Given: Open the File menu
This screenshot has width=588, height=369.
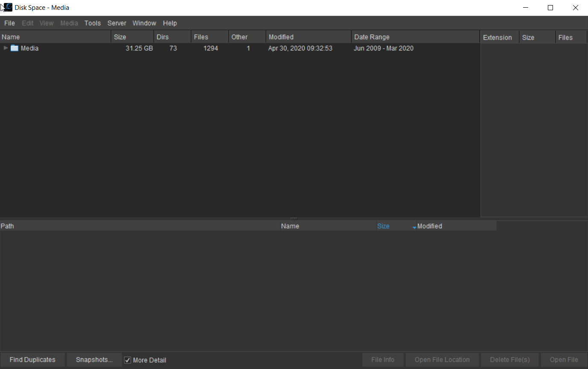Looking at the screenshot, I should [9, 23].
